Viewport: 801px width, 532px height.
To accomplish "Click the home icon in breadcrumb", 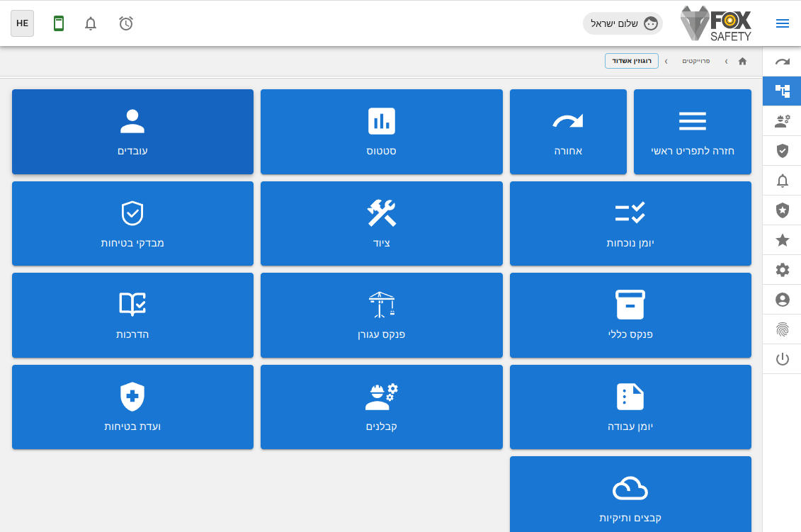I will [x=742, y=61].
